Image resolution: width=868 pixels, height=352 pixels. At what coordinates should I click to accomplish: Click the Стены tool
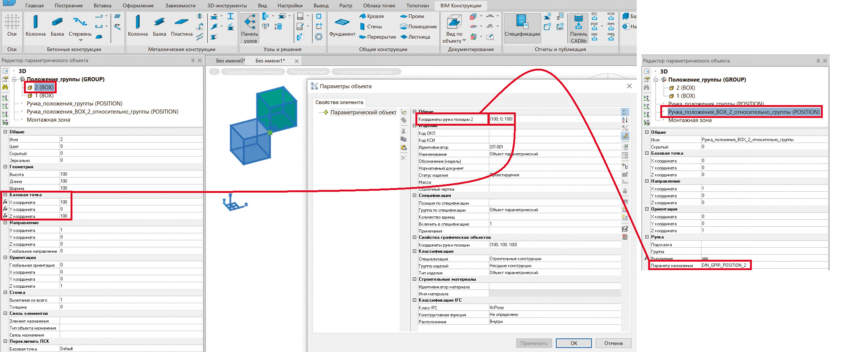click(371, 26)
